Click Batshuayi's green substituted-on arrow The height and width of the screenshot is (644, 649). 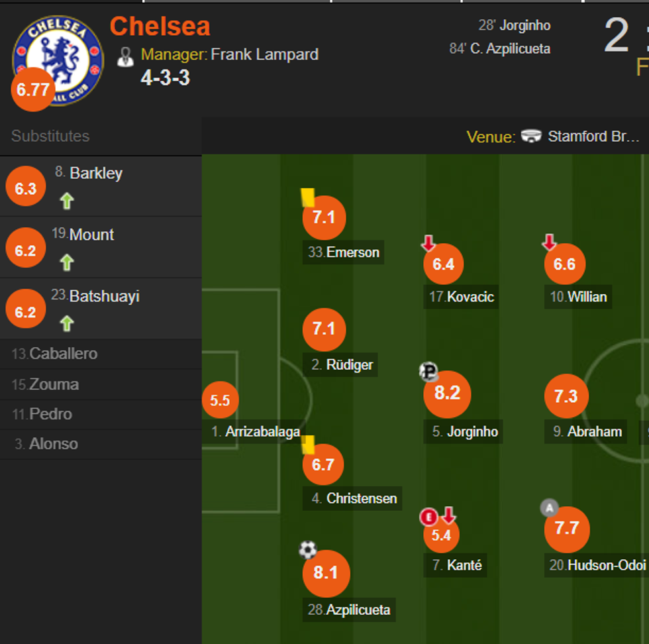(x=67, y=323)
